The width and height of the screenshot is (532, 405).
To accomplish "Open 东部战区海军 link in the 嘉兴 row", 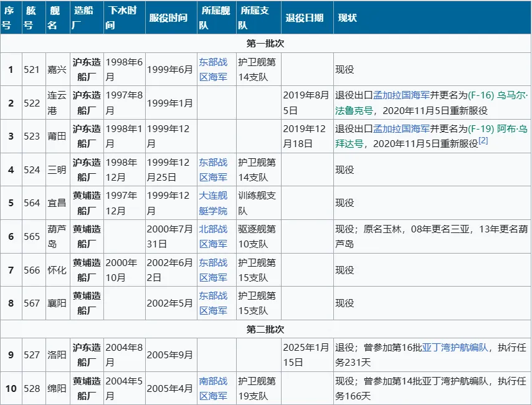I will click(x=213, y=69).
